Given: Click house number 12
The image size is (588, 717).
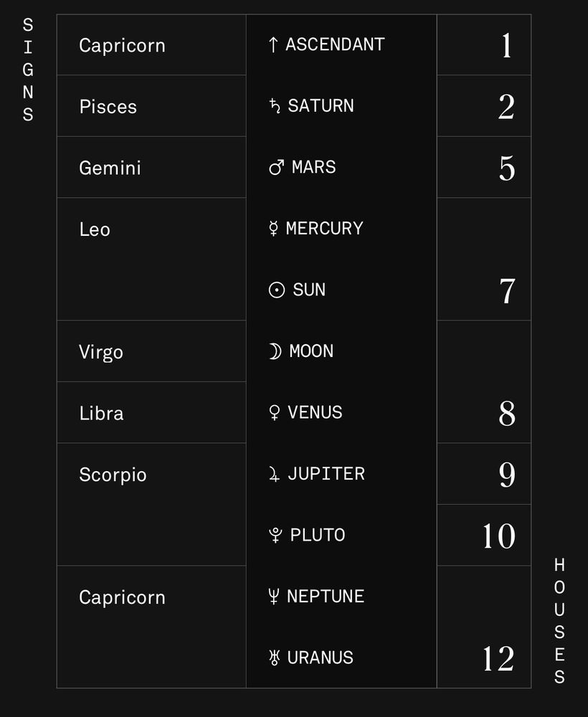Looking at the screenshot, I should click(499, 658).
